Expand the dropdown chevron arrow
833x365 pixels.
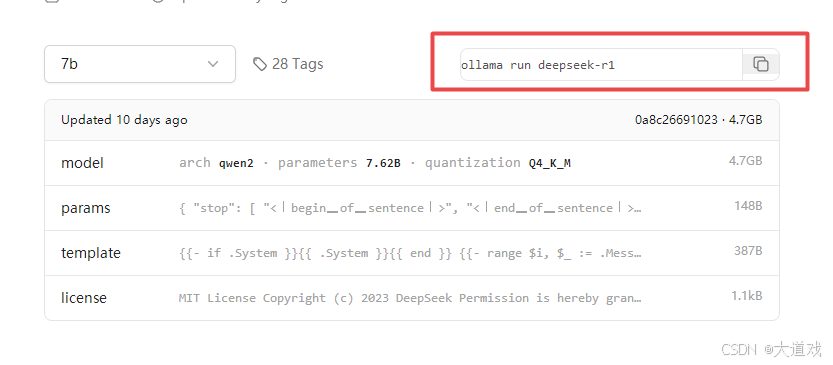point(213,64)
